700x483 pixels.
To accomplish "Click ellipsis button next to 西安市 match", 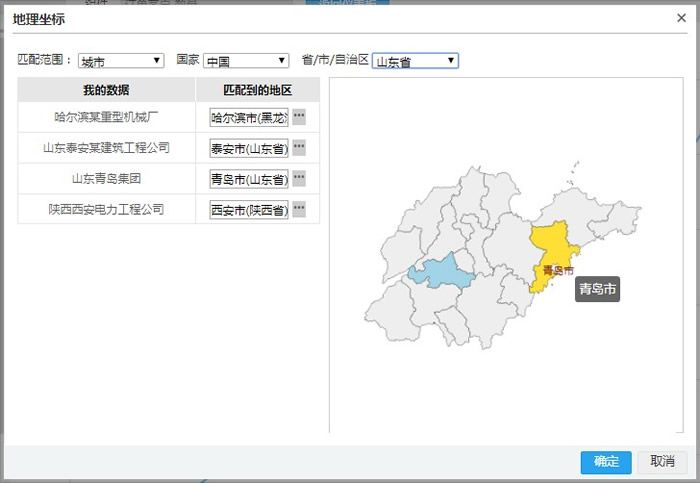I will coord(299,210).
